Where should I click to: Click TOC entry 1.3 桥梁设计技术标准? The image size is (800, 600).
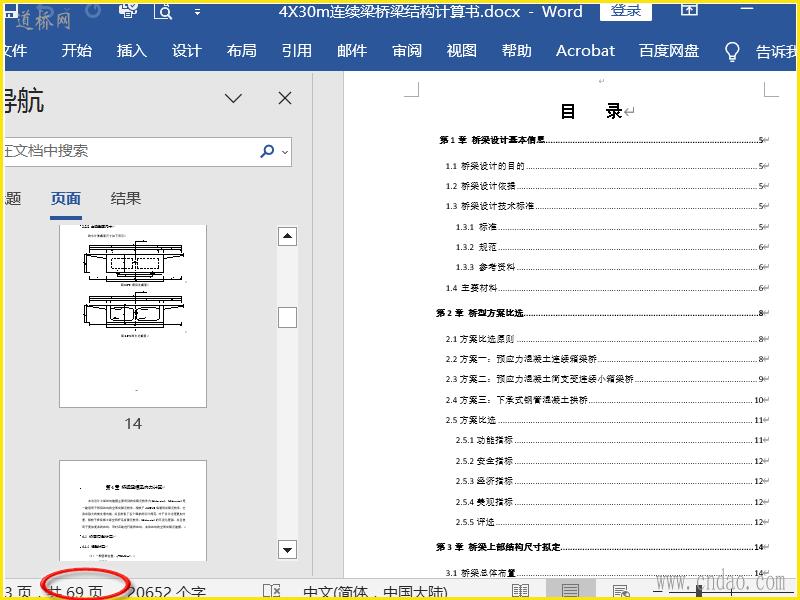click(x=607, y=206)
